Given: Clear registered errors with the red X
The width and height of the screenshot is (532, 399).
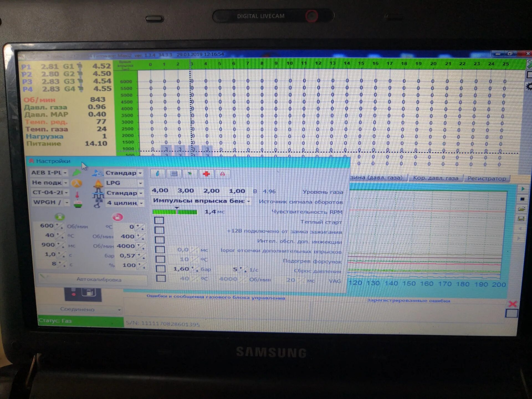Looking at the screenshot, I should pos(513,304).
